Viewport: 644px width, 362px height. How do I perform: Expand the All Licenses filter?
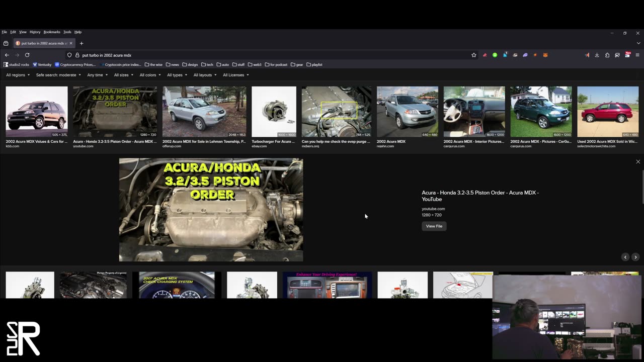coord(235,75)
